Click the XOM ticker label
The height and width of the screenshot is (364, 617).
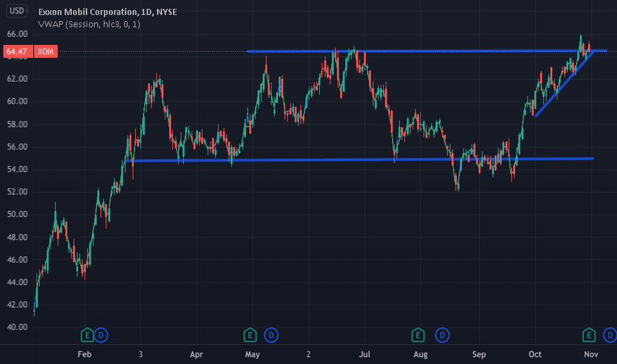[x=46, y=52]
